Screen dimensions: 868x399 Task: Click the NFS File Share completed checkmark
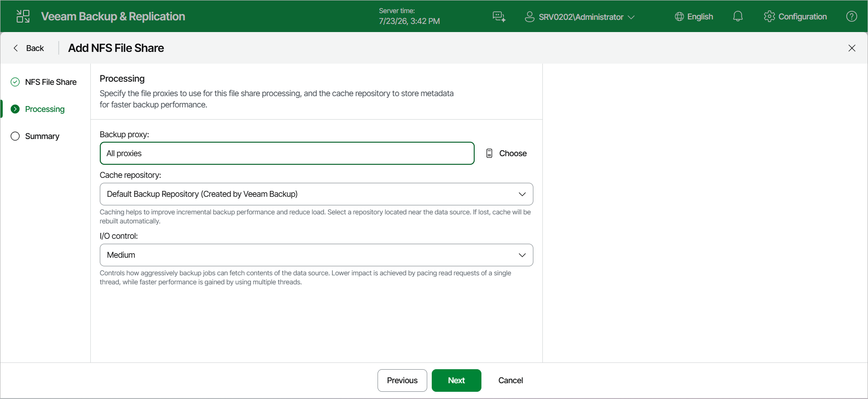coord(15,82)
